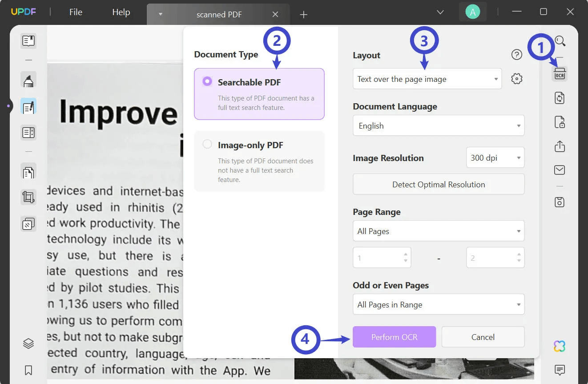The width and height of the screenshot is (588, 384).
Task: Click the Save disk icon
Action: tap(560, 202)
